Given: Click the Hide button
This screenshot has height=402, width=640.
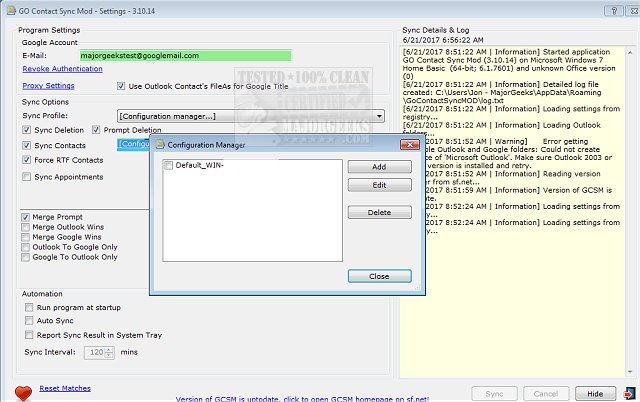Looking at the screenshot, I should [x=595, y=393].
